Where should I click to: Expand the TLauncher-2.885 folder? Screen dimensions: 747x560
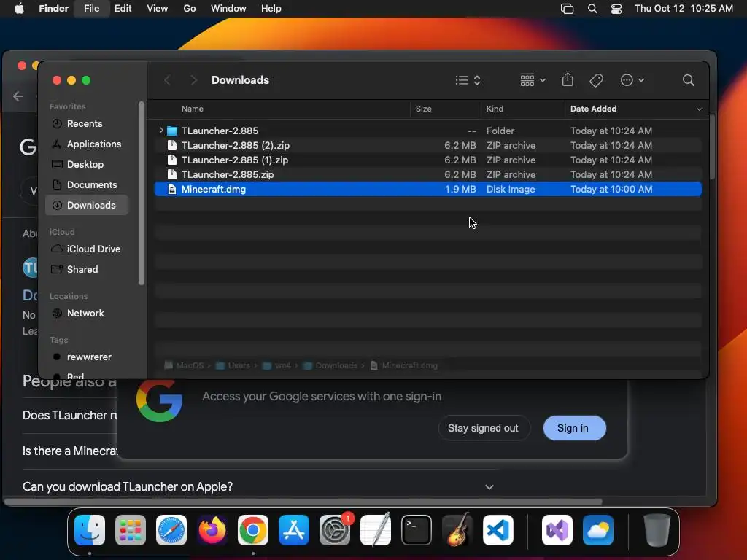click(x=161, y=130)
